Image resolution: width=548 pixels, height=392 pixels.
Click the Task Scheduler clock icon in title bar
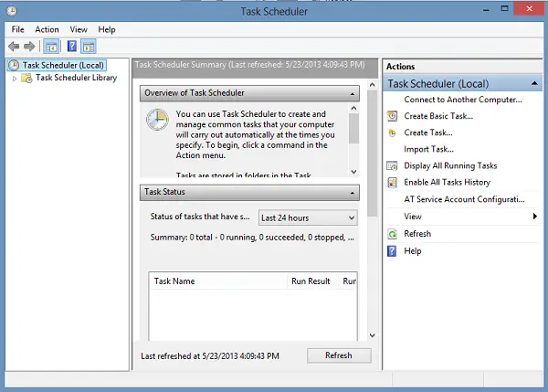12,11
